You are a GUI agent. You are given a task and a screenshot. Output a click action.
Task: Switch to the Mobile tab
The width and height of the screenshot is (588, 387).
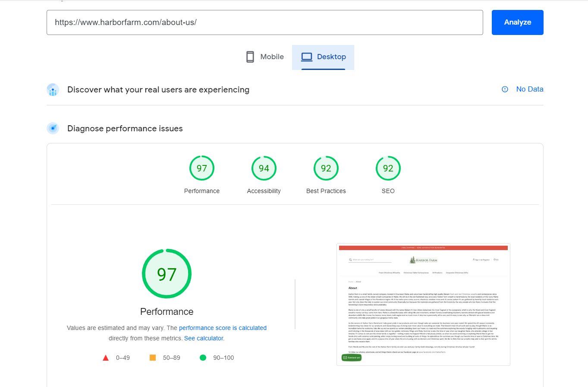tap(264, 57)
